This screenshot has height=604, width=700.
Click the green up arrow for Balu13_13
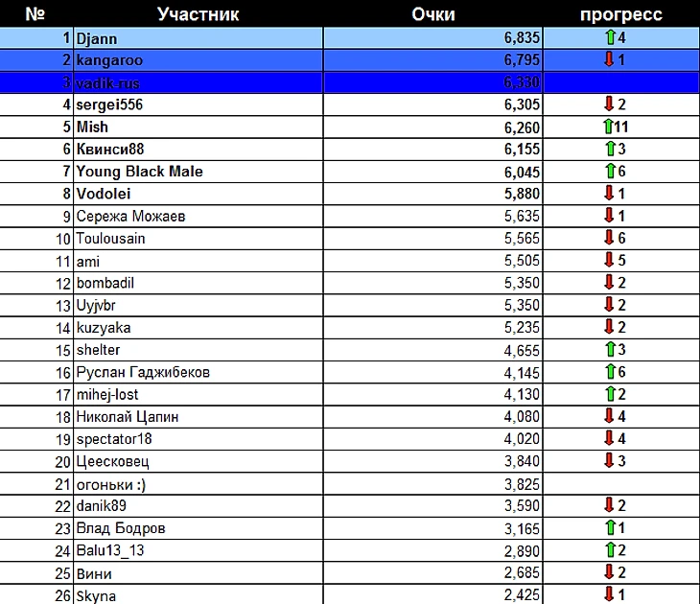click(610, 550)
